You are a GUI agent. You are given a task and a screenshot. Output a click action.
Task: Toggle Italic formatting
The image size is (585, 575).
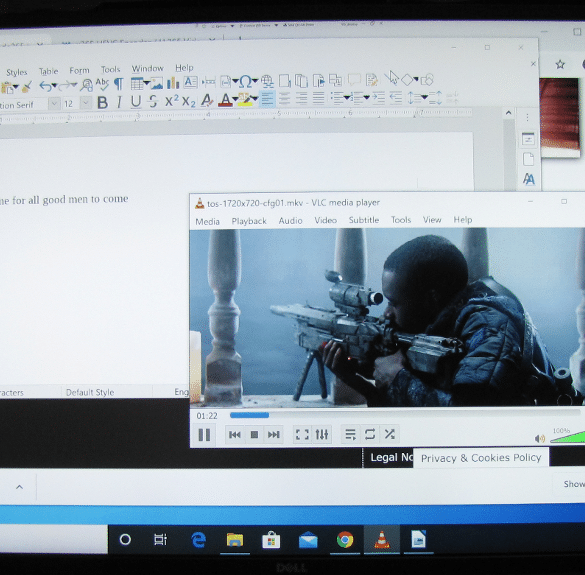click(x=119, y=102)
